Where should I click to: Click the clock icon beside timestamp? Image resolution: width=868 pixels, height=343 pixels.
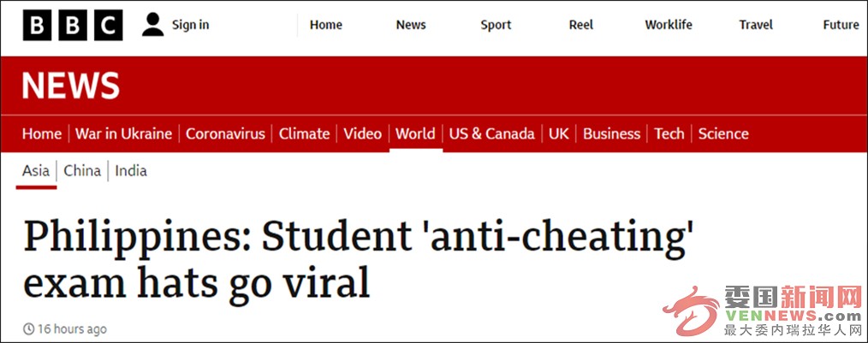[29, 329]
